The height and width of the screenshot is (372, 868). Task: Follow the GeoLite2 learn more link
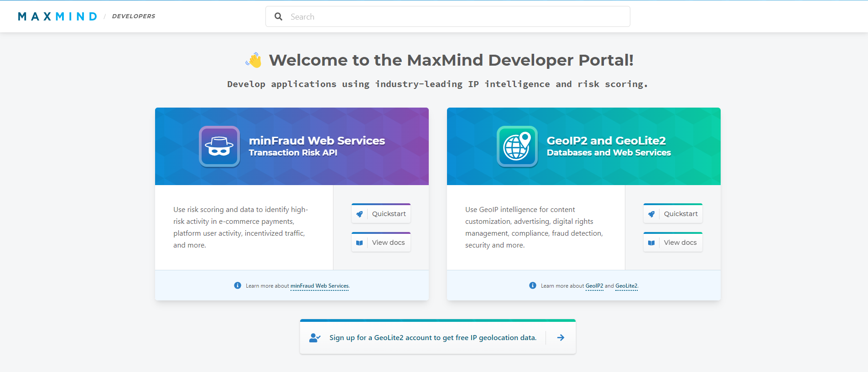[626, 286]
